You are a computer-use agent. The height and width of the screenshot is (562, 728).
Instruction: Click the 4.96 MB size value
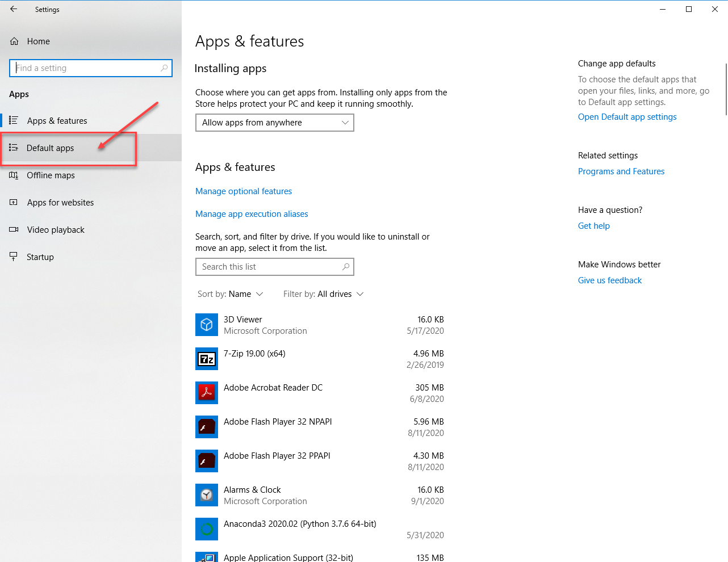429,354
